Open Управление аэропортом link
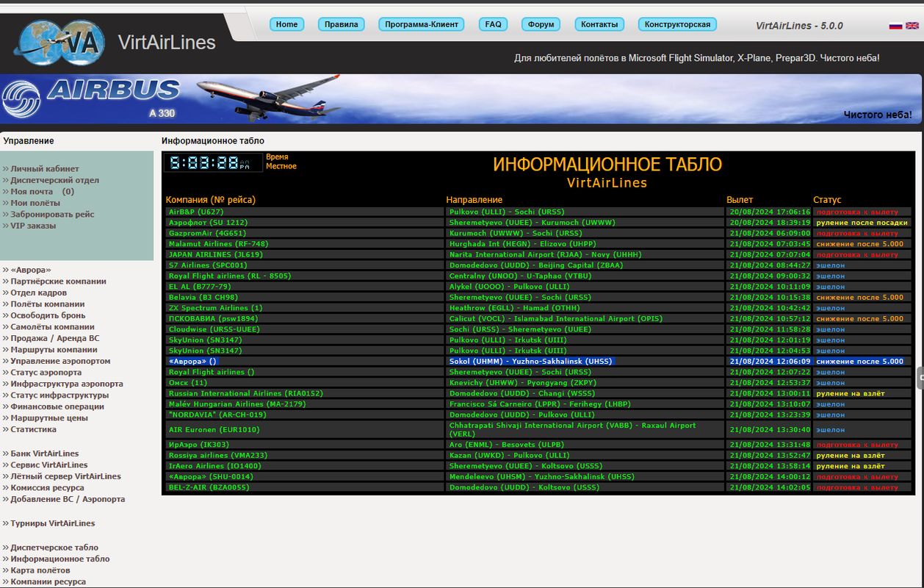Viewport: 924px width, 588px height. (60, 362)
